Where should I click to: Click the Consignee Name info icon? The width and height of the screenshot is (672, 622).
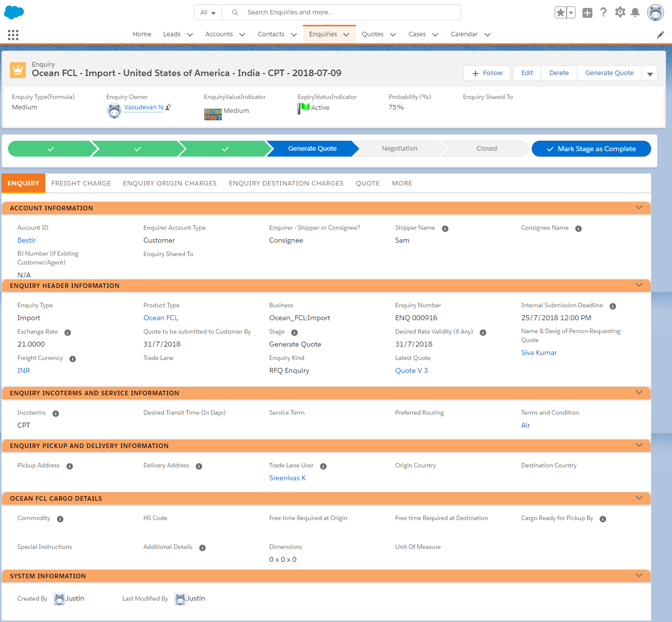click(x=578, y=229)
